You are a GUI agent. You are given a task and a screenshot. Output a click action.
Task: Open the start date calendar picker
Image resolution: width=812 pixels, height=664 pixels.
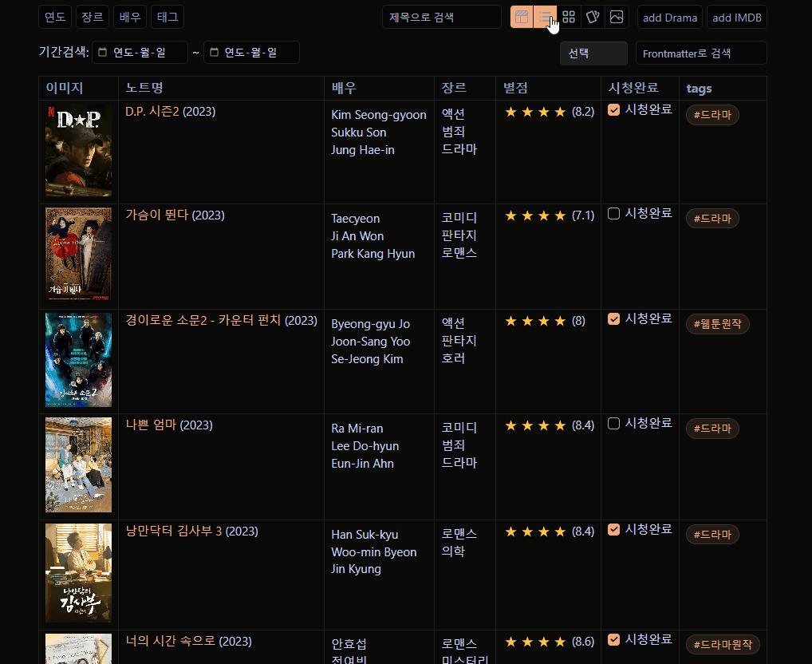(103, 53)
